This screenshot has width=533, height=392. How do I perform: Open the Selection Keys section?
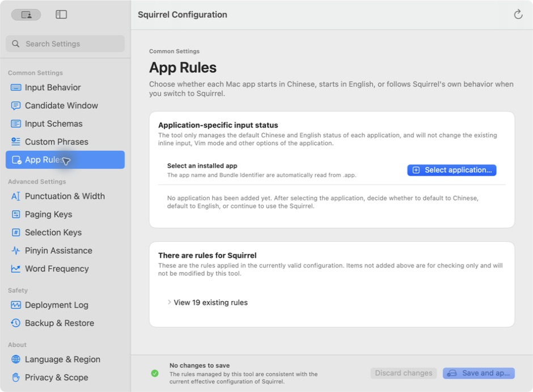tap(65, 232)
